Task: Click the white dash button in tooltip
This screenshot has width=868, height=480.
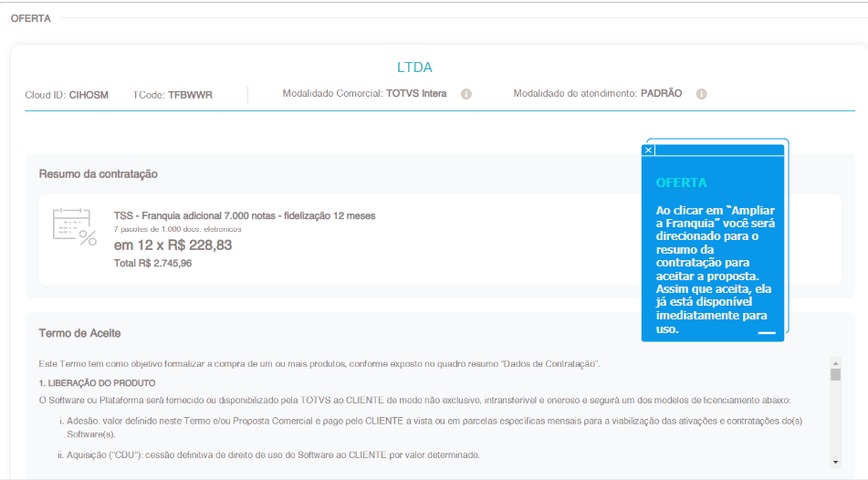Action: [x=766, y=333]
